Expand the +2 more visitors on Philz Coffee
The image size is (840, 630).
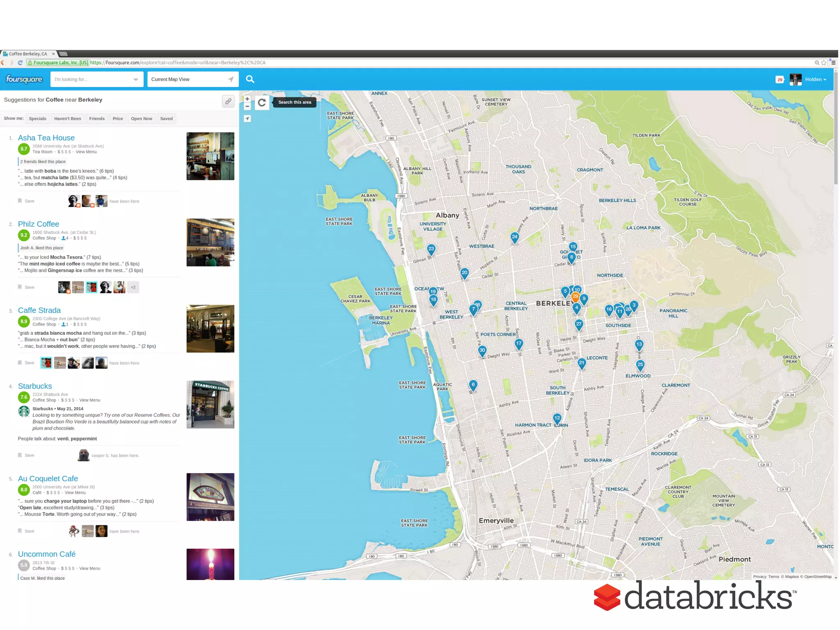133,288
